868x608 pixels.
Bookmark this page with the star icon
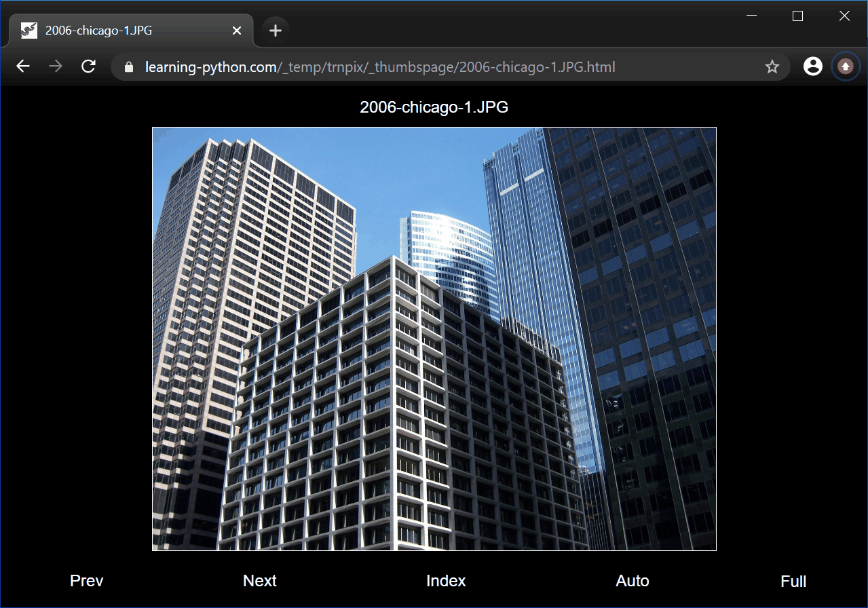click(x=772, y=66)
